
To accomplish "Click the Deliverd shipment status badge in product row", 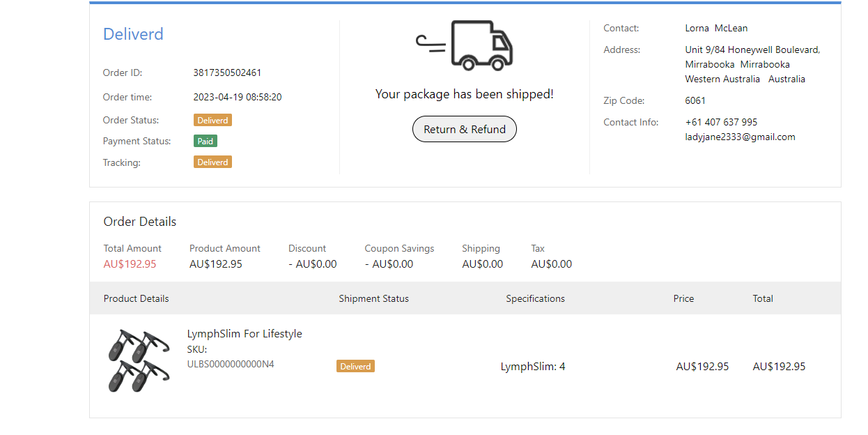I will coord(355,366).
